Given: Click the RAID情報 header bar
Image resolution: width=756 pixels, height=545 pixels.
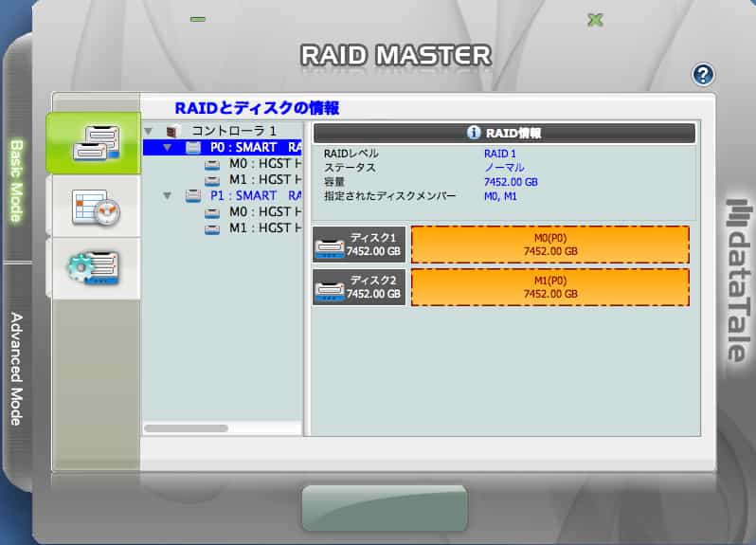Looking at the screenshot, I should [x=504, y=133].
